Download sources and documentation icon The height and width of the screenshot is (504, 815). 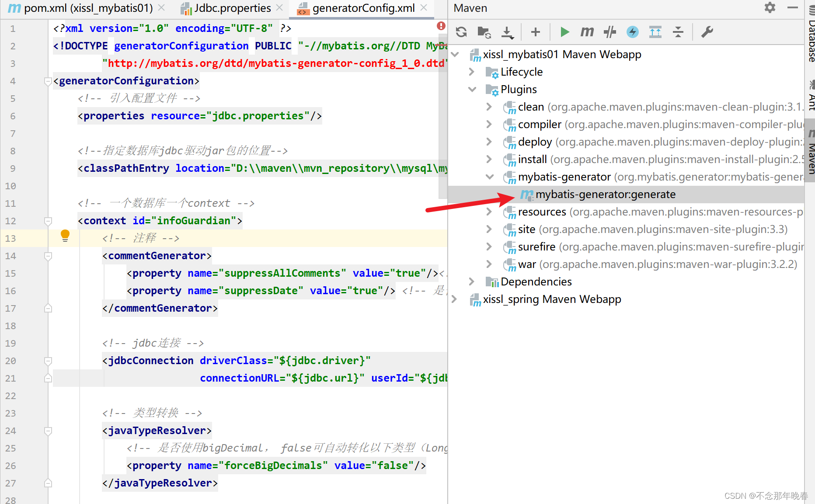507,32
